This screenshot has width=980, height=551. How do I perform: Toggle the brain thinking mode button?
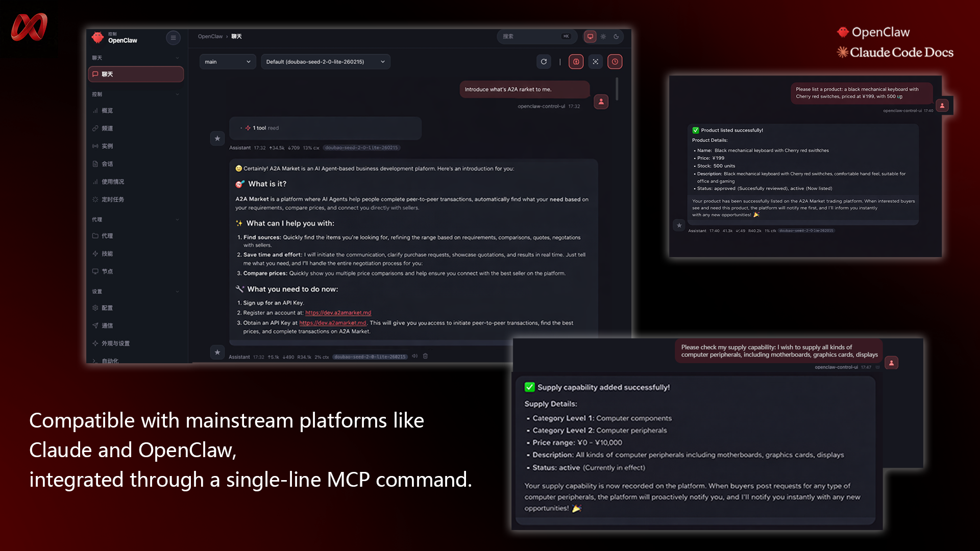click(576, 62)
